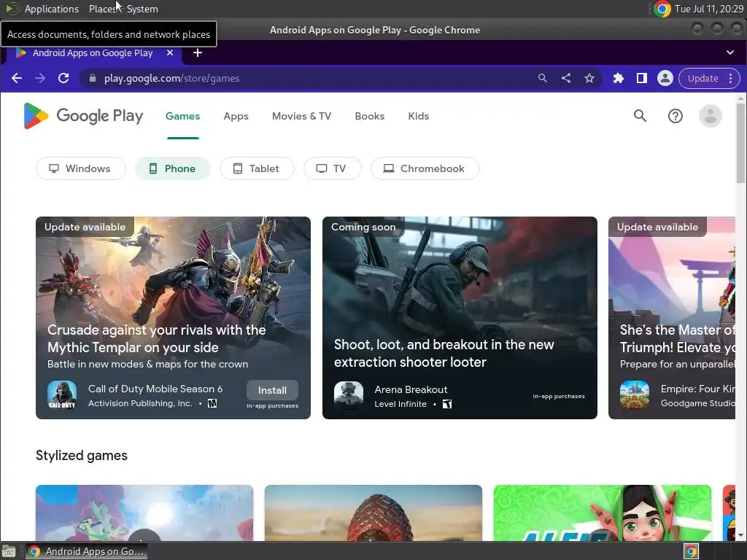Open Call of Duty Mobile Season 6 title

(155, 389)
